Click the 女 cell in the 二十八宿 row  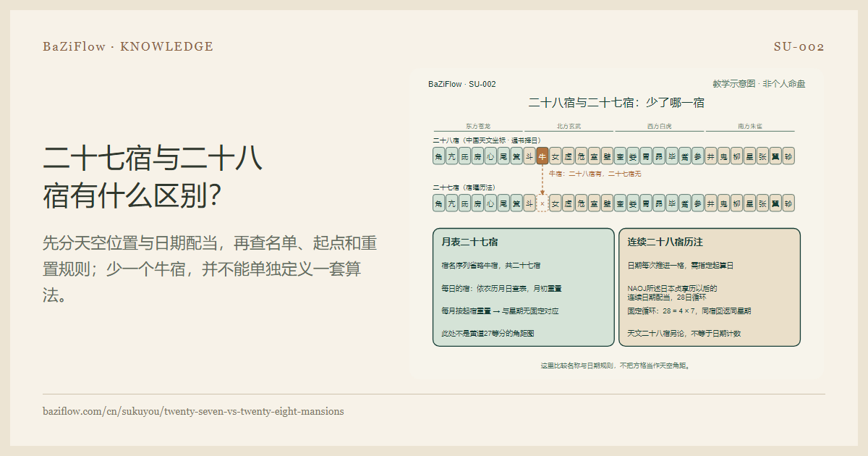pos(556,156)
